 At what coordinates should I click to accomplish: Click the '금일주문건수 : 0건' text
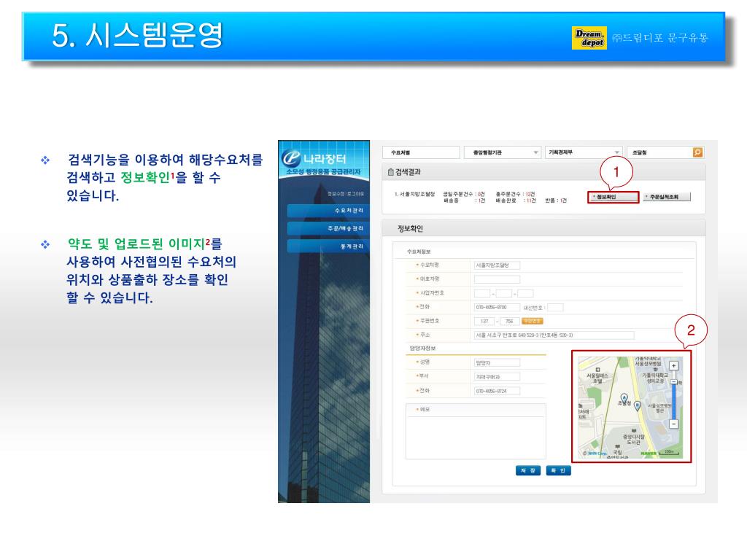pos(464,194)
